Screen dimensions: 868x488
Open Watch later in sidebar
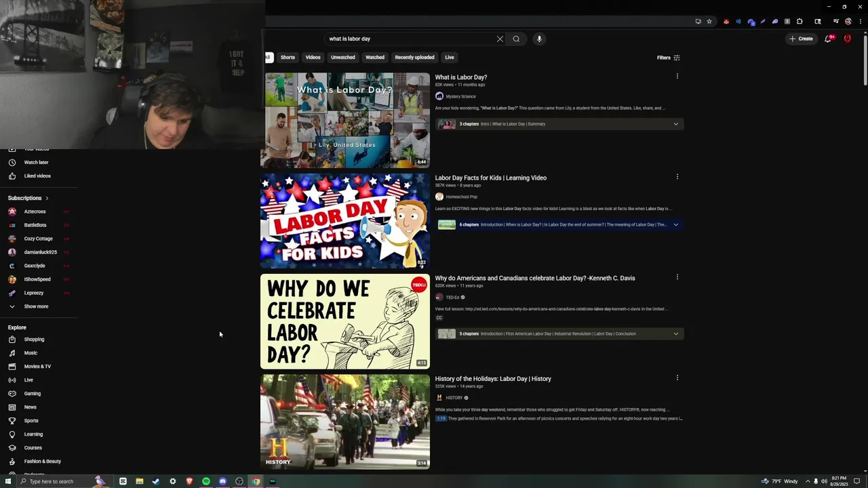36,163
